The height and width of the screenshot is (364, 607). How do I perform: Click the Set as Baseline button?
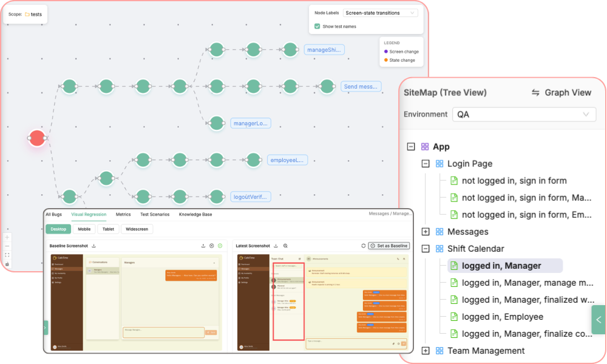point(389,246)
